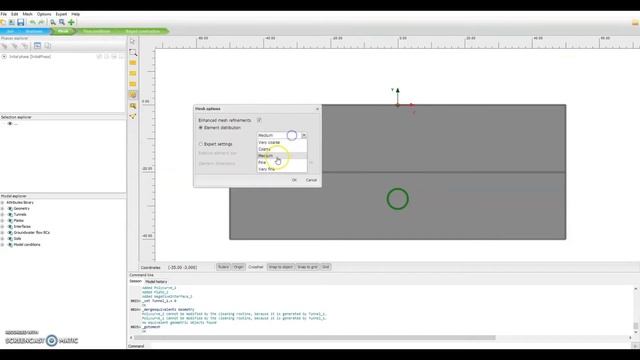This screenshot has height=360, width=640.
Task: Click the points selection icon at the side toolbar bottom
Action: pyautogui.click(x=133, y=116)
